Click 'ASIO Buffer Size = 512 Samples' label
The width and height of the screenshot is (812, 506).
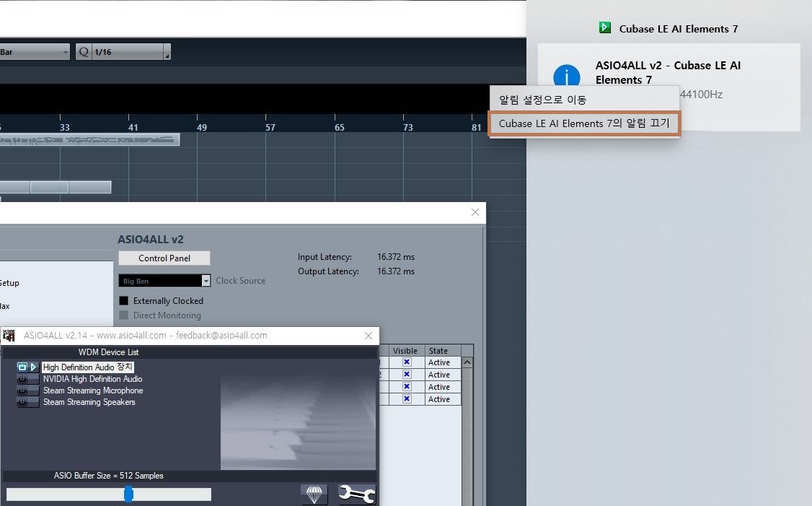click(109, 476)
